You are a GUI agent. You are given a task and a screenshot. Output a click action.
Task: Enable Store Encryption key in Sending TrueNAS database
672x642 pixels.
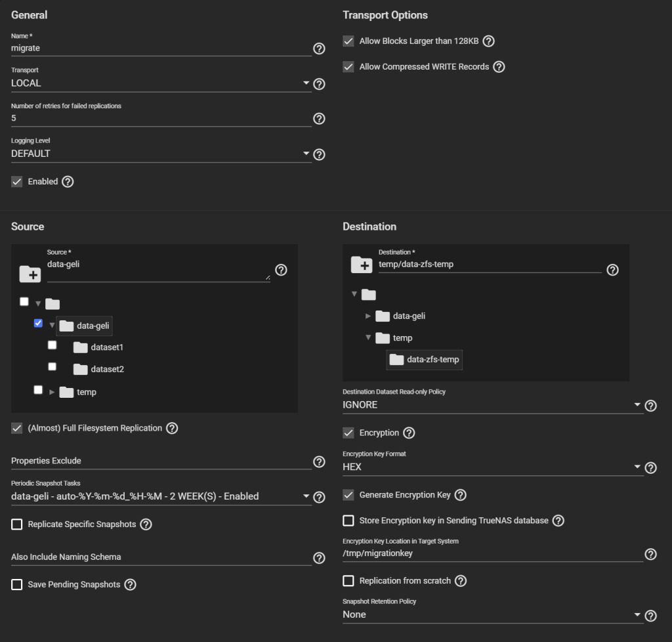click(348, 521)
